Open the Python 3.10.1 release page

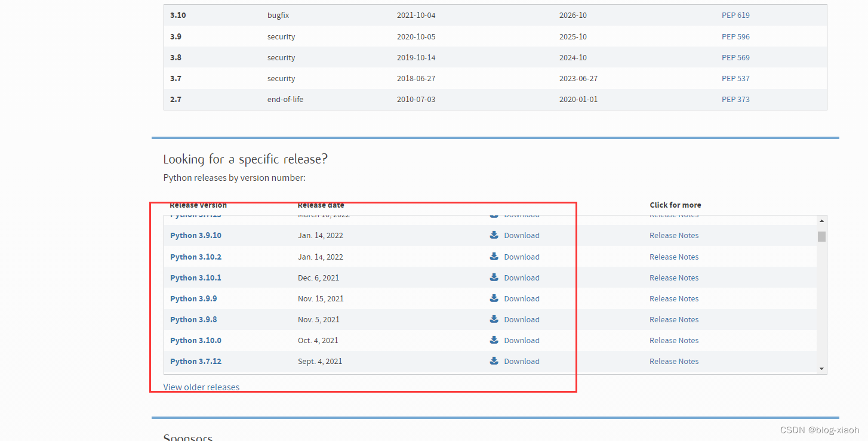[x=196, y=278]
